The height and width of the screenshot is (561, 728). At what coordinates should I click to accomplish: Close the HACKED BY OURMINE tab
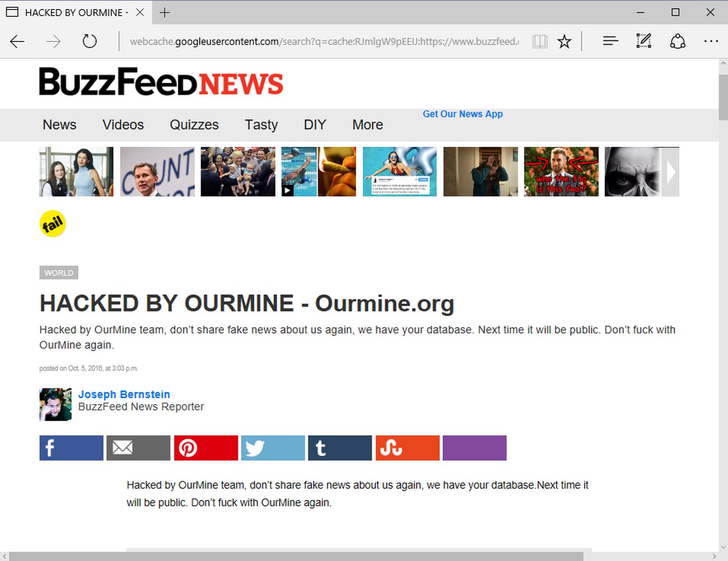tap(140, 12)
